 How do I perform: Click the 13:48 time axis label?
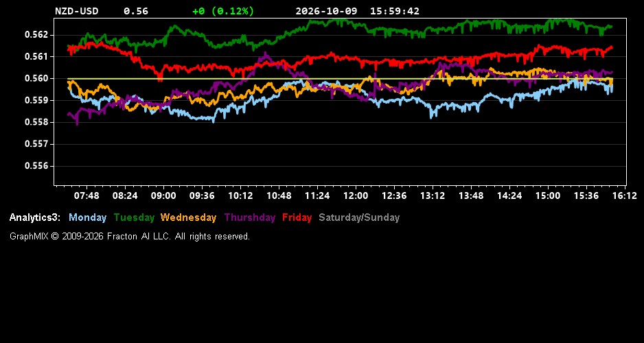pos(471,196)
